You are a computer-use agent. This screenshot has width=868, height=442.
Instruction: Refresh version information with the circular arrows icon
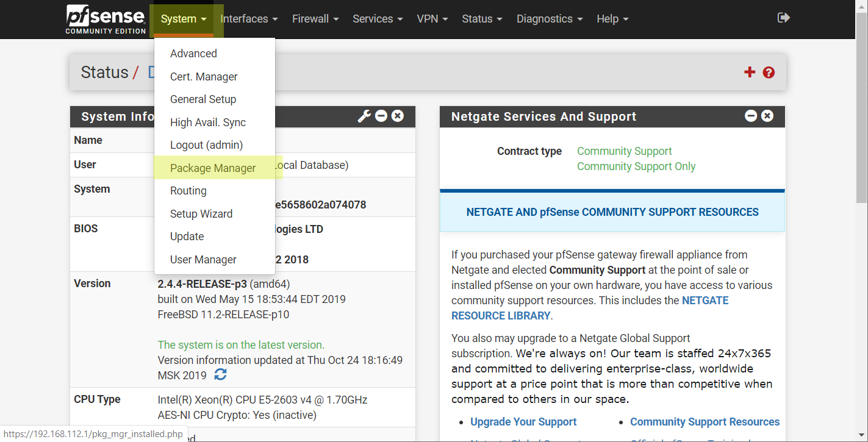[x=221, y=375]
